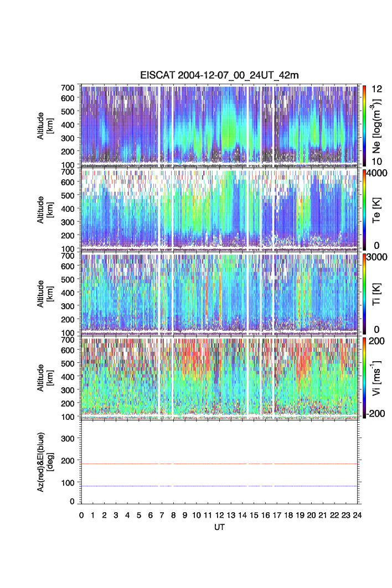The image size is (392, 588).
Task: Click the ion velocity heatmap panel
Action: point(219,377)
